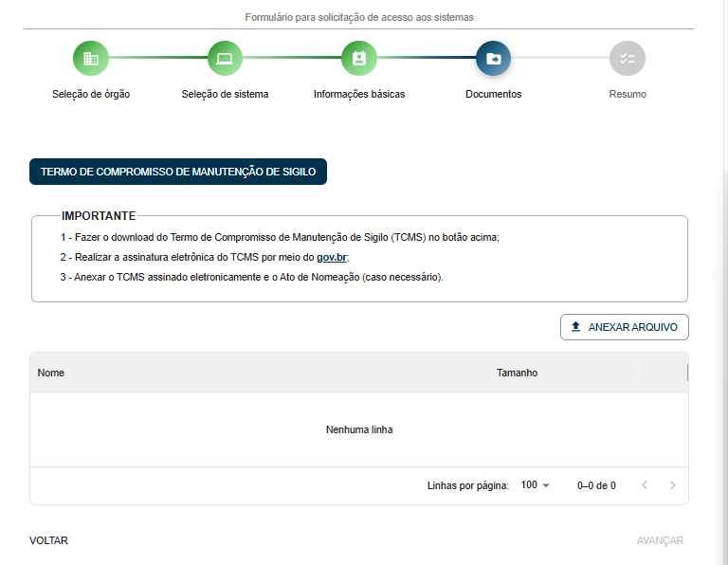Viewport: 728px width, 565px height.
Task: Click the column separator right of Tamanho
Action: tap(643, 373)
